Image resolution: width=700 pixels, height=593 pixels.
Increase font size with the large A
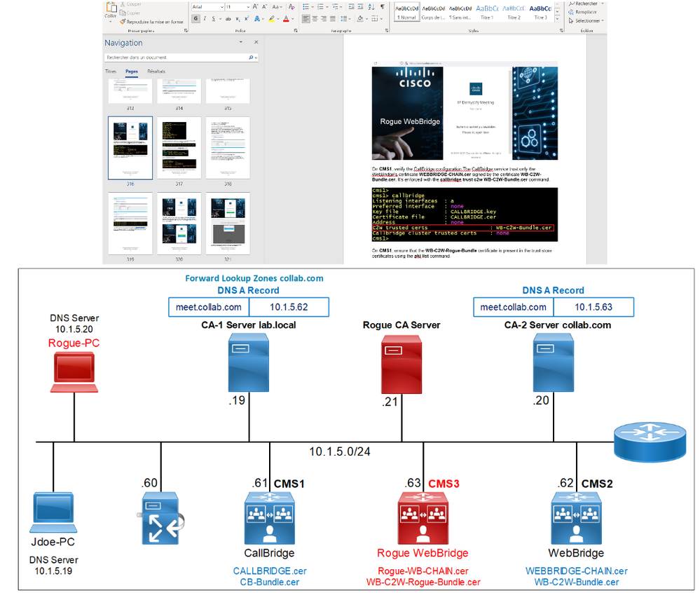(x=255, y=7)
